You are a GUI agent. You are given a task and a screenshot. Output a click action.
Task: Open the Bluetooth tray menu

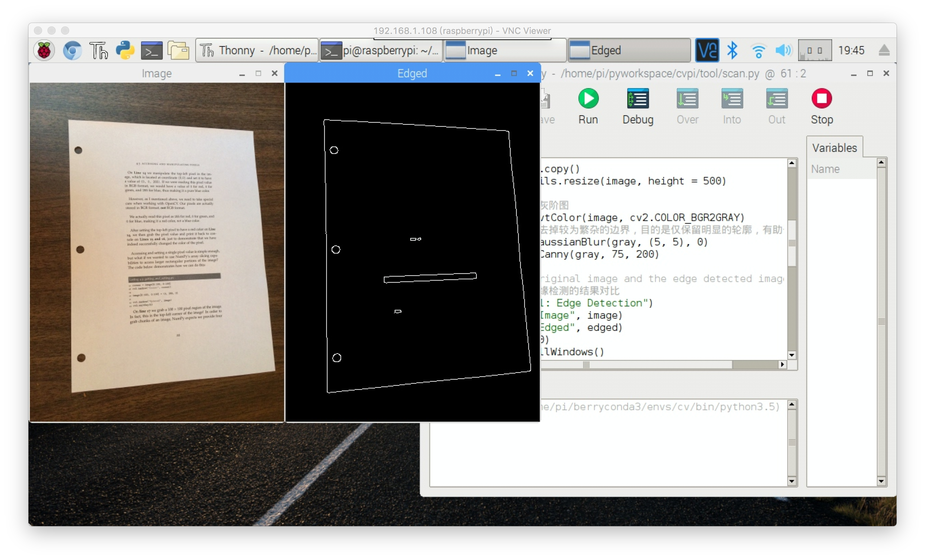click(x=732, y=50)
